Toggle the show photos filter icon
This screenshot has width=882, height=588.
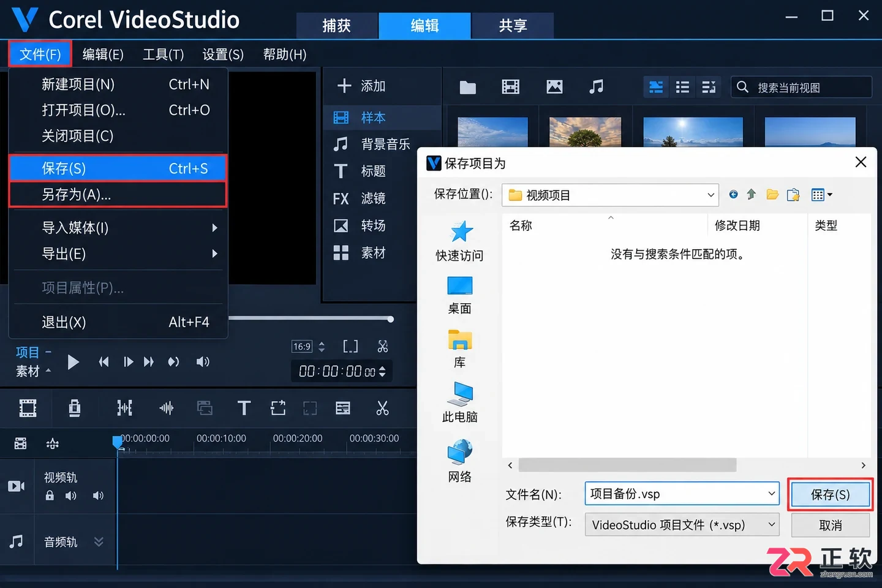pyautogui.click(x=554, y=87)
